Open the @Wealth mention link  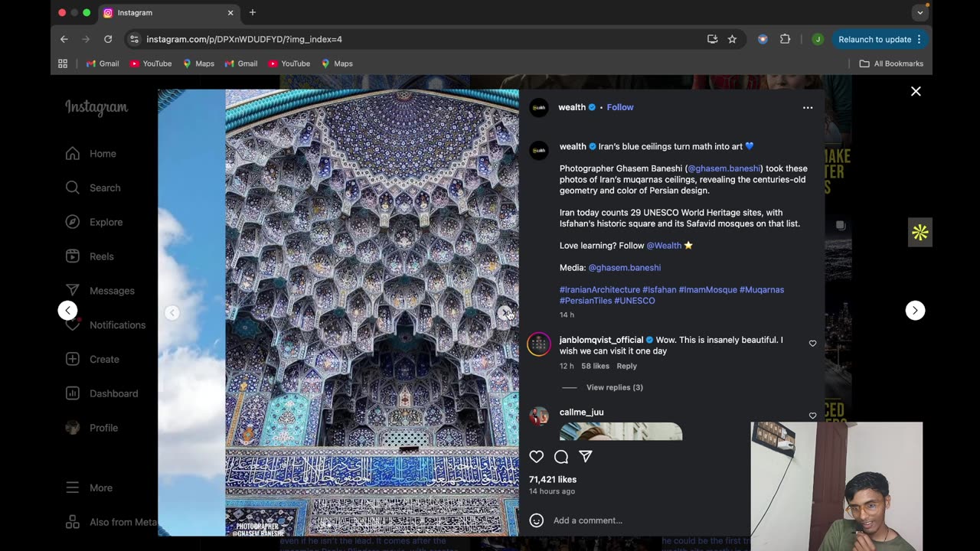pos(664,246)
